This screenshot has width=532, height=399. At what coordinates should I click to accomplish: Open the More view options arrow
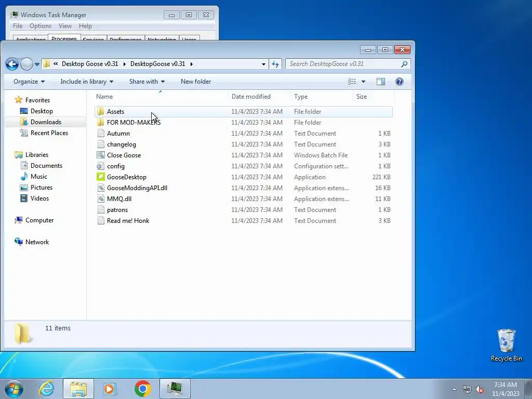tap(363, 82)
